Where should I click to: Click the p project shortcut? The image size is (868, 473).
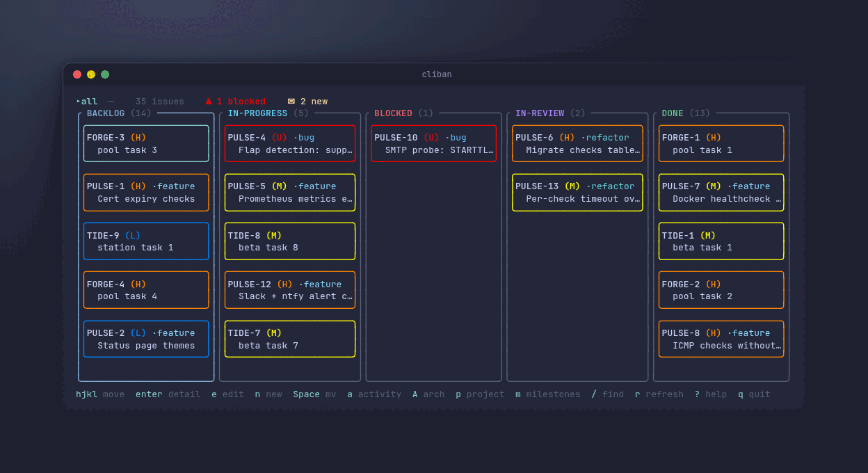(x=481, y=394)
